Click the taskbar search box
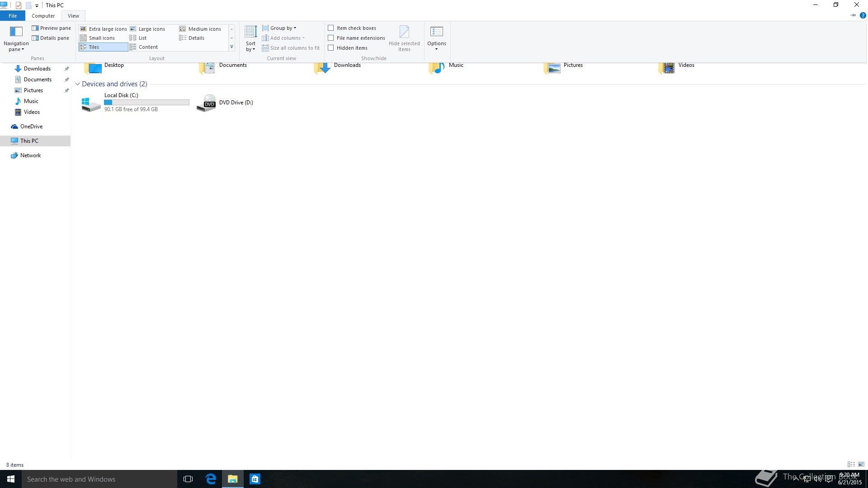Image resolution: width=868 pixels, height=488 pixels. (99, 479)
